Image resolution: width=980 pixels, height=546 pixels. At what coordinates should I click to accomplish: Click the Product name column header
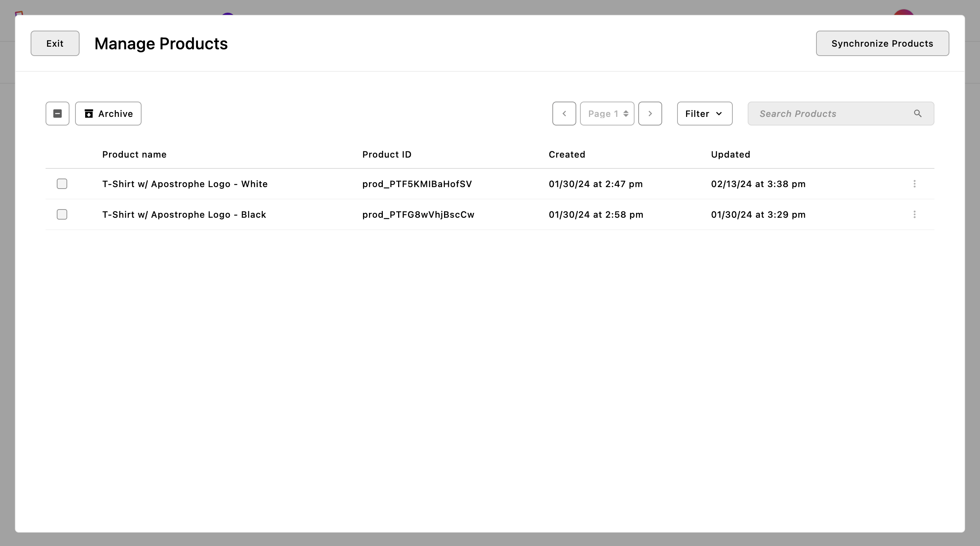[134, 155]
